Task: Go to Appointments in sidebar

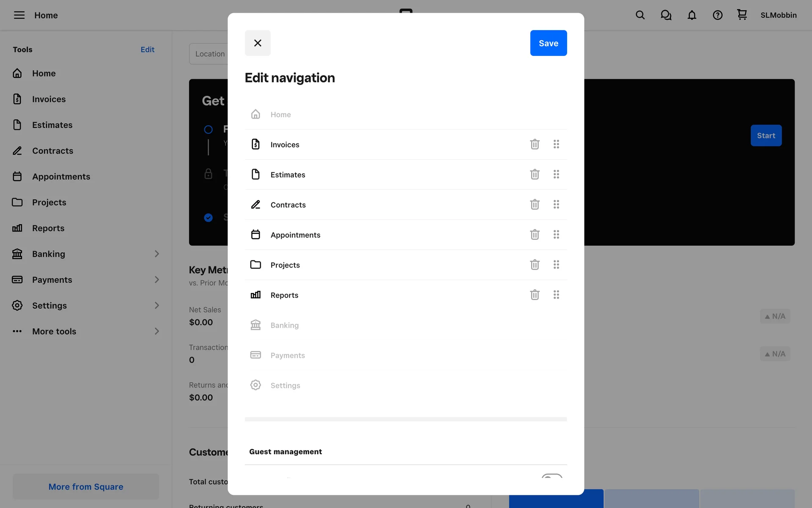Action: (x=61, y=177)
